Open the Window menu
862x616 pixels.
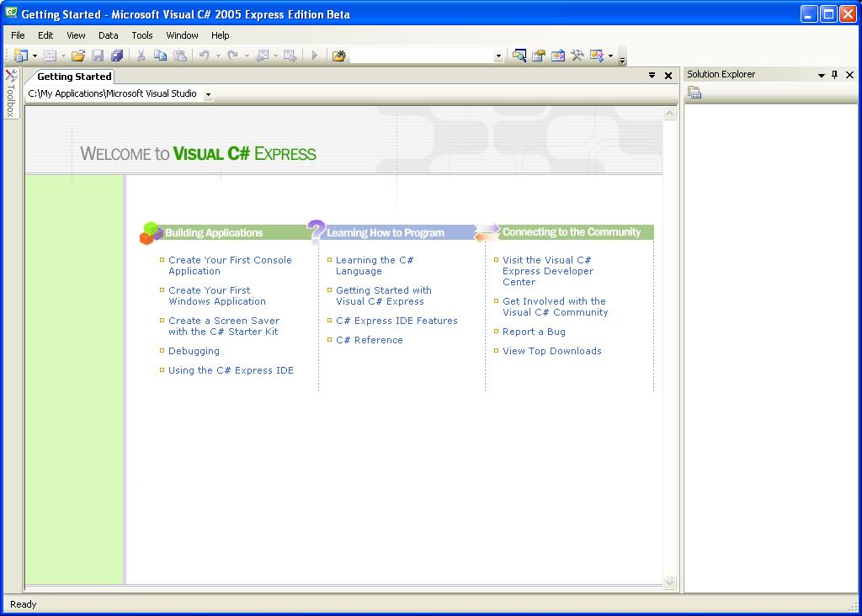tap(182, 35)
